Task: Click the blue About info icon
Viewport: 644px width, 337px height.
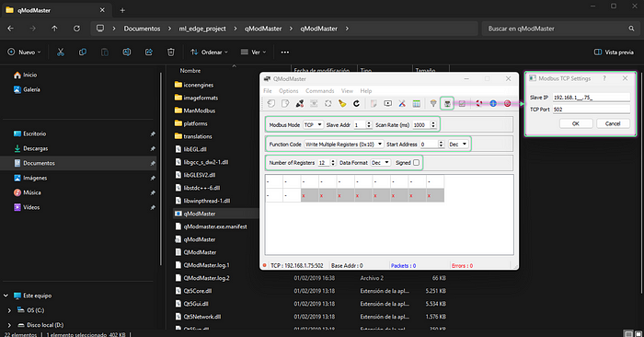Action: [493, 103]
